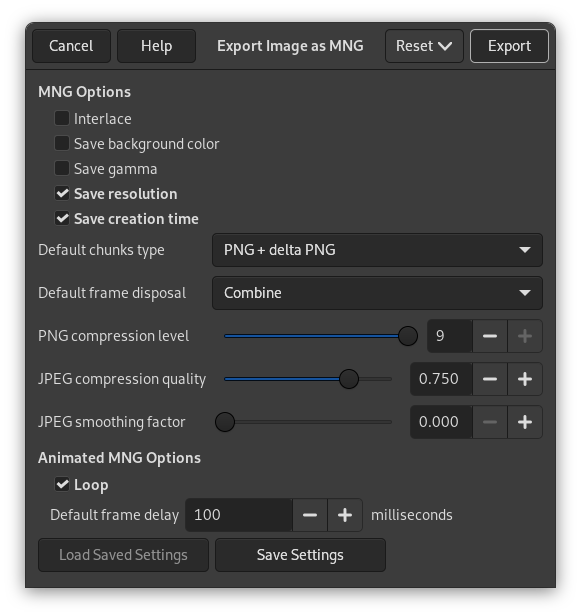
Task: Click JPEG smoothing factor value field
Action: pos(441,422)
